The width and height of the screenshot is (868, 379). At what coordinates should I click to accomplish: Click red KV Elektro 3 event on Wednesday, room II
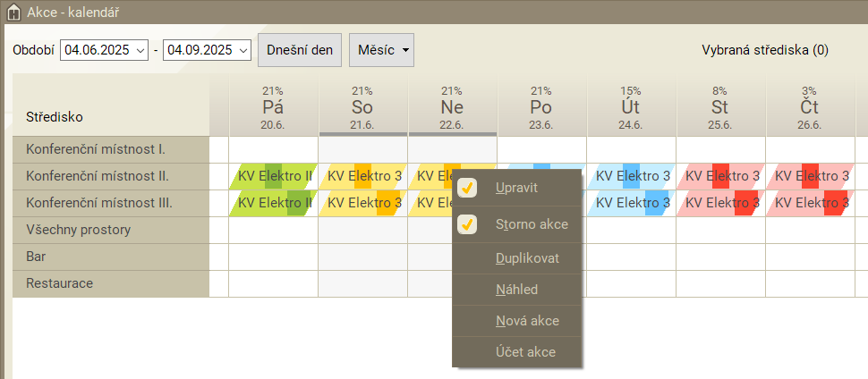pyautogui.click(x=721, y=176)
